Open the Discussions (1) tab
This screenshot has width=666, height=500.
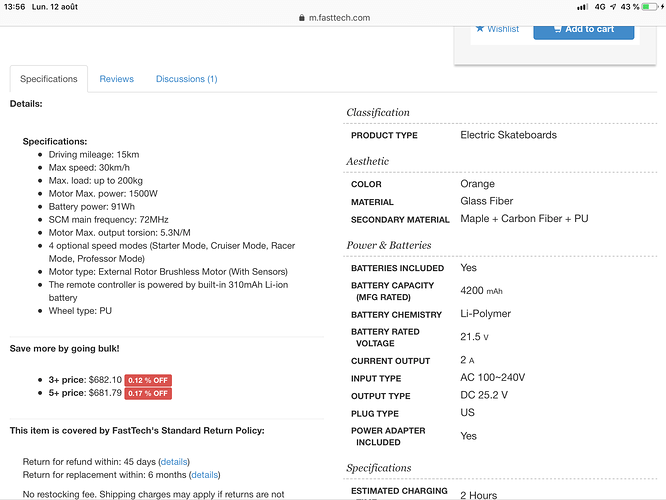[x=186, y=79]
